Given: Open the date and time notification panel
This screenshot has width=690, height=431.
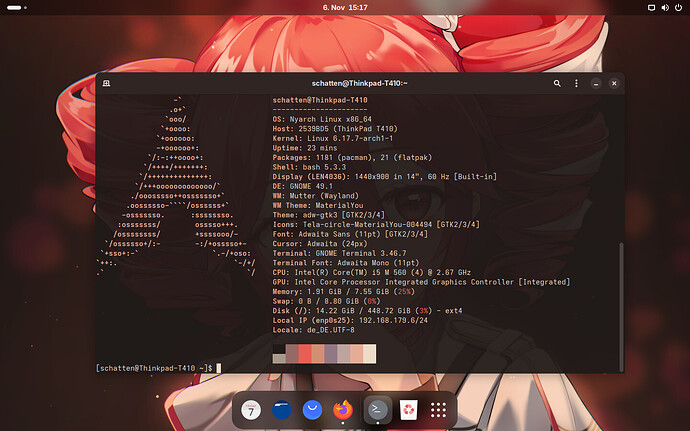Looking at the screenshot, I should [x=344, y=7].
